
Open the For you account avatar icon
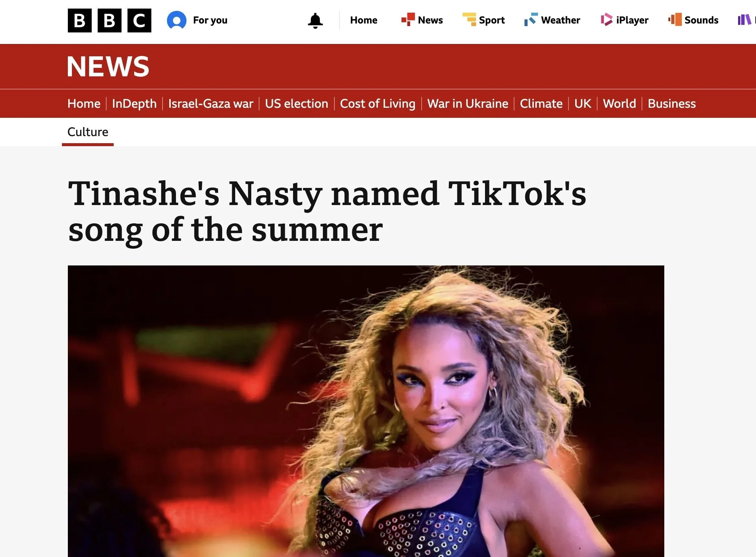(176, 20)
